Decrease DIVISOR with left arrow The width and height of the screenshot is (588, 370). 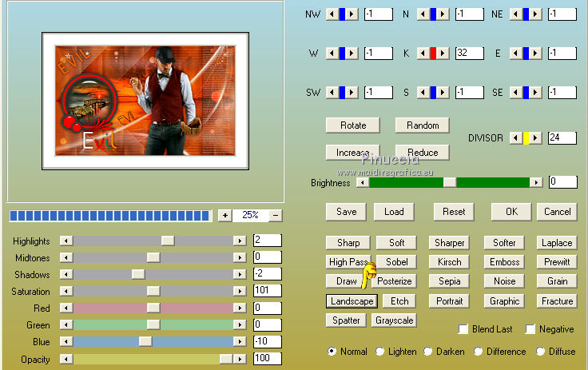(x=515, y=138)
